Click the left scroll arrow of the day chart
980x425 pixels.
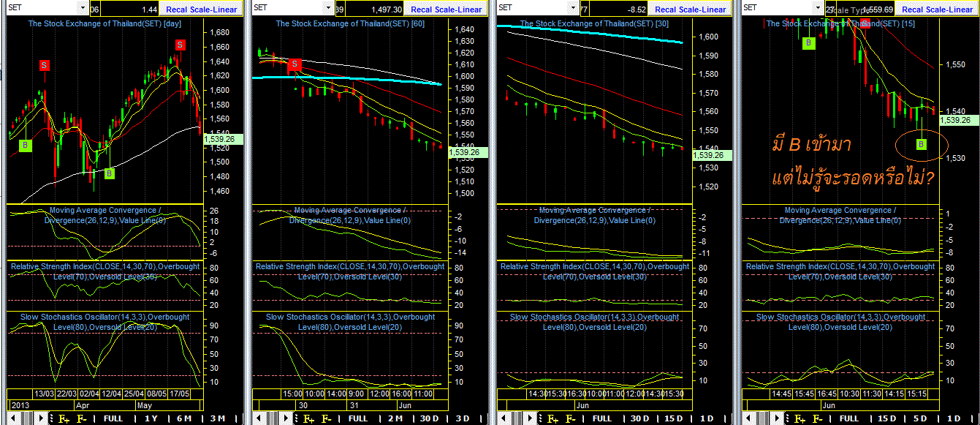click(x=13, y=418)
